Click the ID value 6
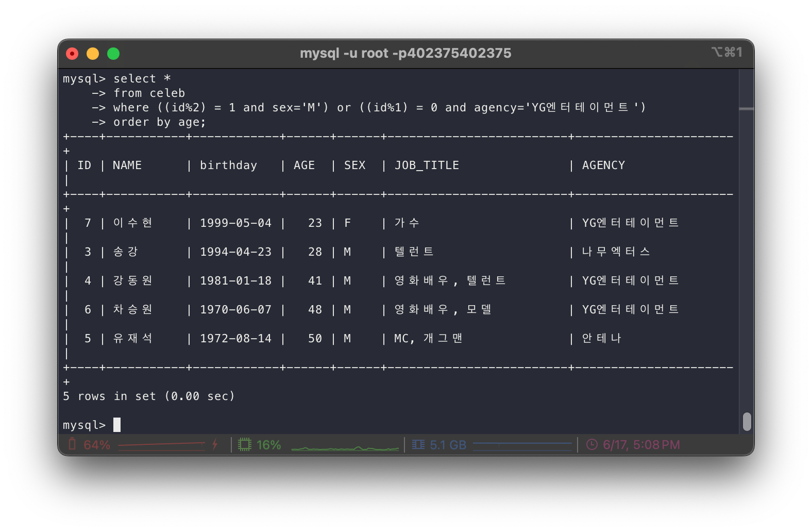812x532 pixels. pos(88,309)
